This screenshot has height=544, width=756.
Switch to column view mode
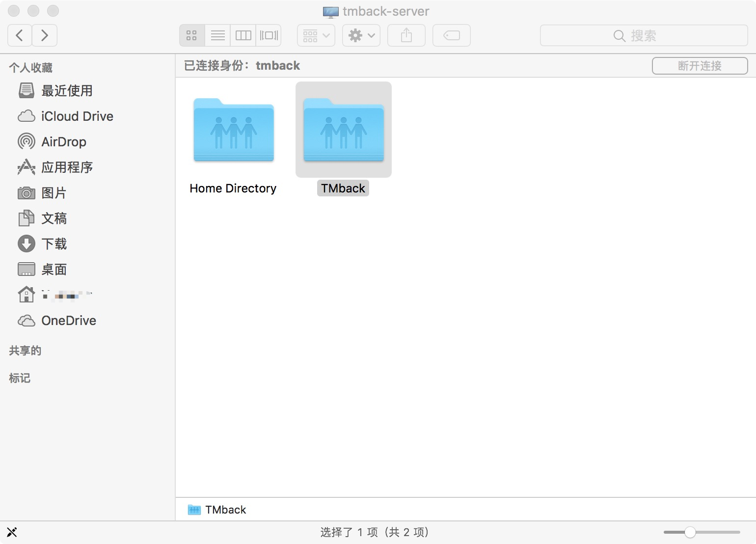coord(243,35)
